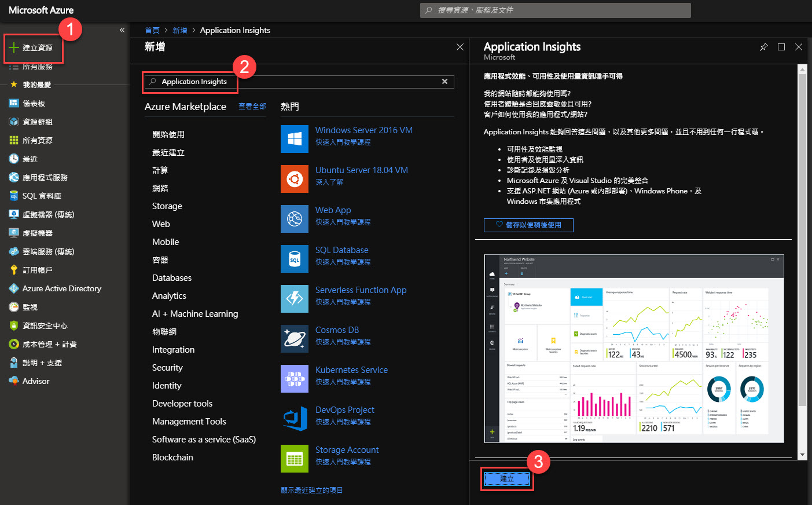Viewport: 812px width, 505px height.
Task: Open 說明 + 支援 icon
Action: click(14, 363)
